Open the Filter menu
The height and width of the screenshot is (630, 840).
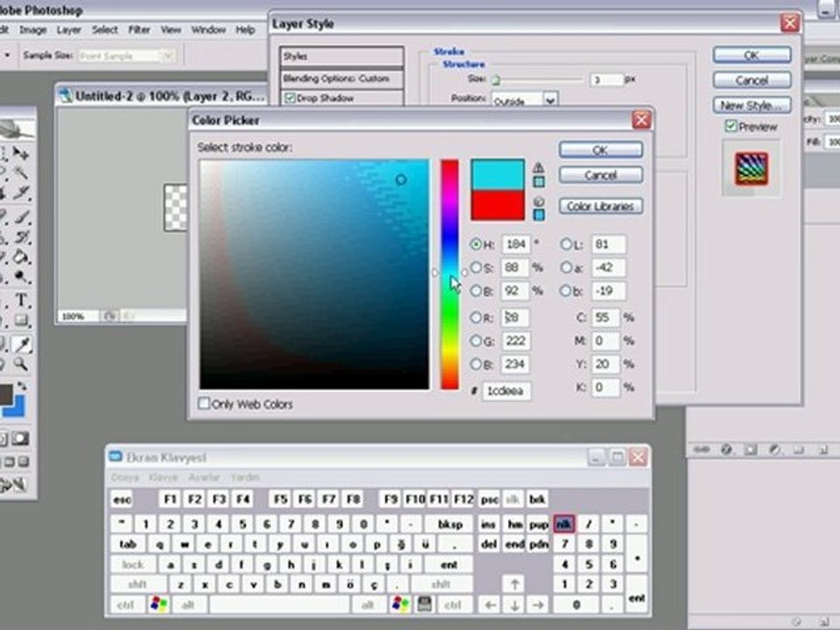[139, 30]
